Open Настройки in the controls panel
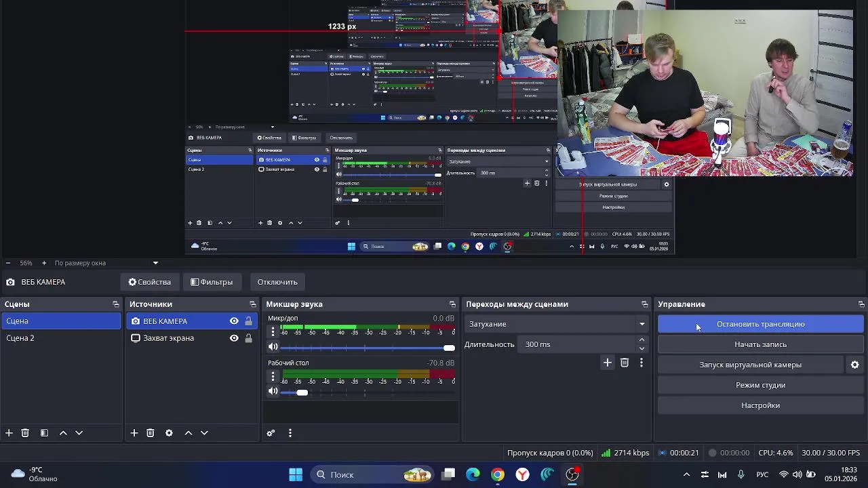868x488 pixels. pyautogui.click(x=760, y=405)
